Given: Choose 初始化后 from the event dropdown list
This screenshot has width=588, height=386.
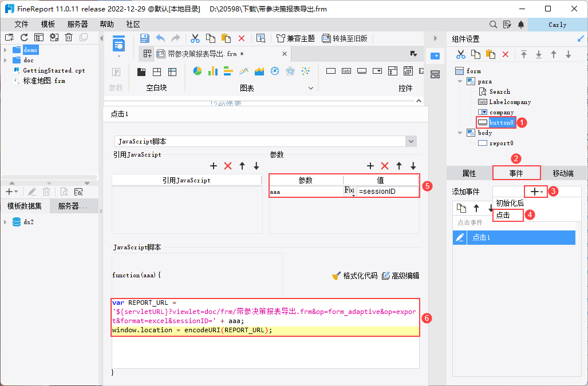Looking at the screenshot, I should [510, 204].
